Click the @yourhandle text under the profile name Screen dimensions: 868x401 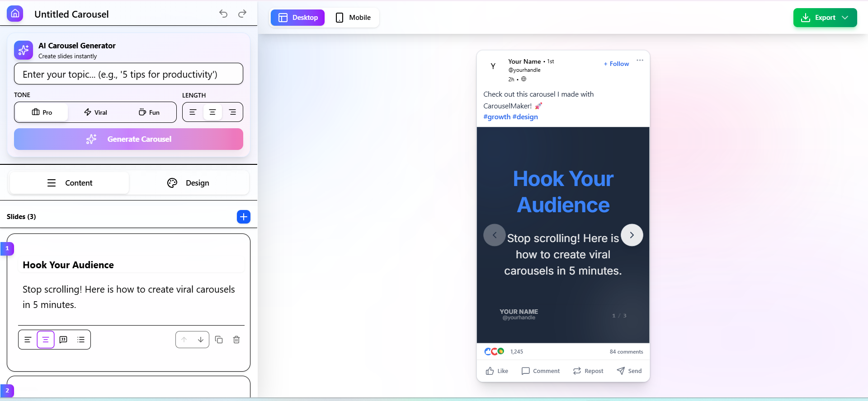524,70
